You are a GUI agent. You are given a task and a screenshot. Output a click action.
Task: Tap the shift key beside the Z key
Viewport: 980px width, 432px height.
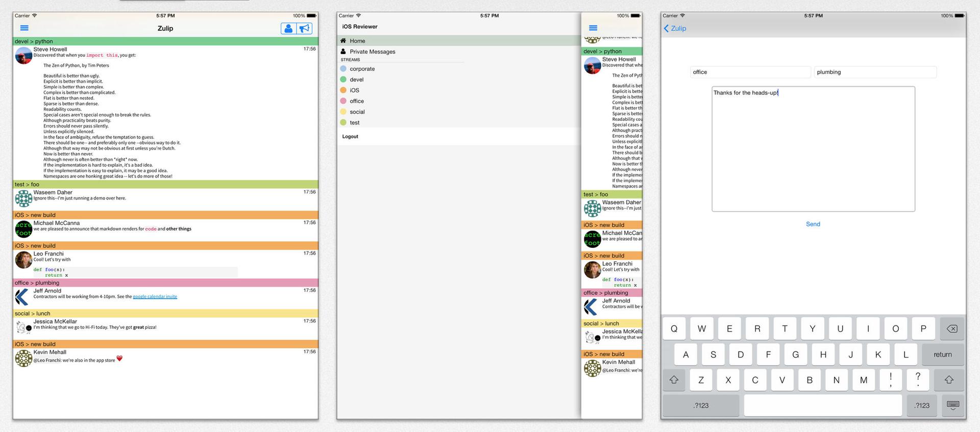pos(674,380)
